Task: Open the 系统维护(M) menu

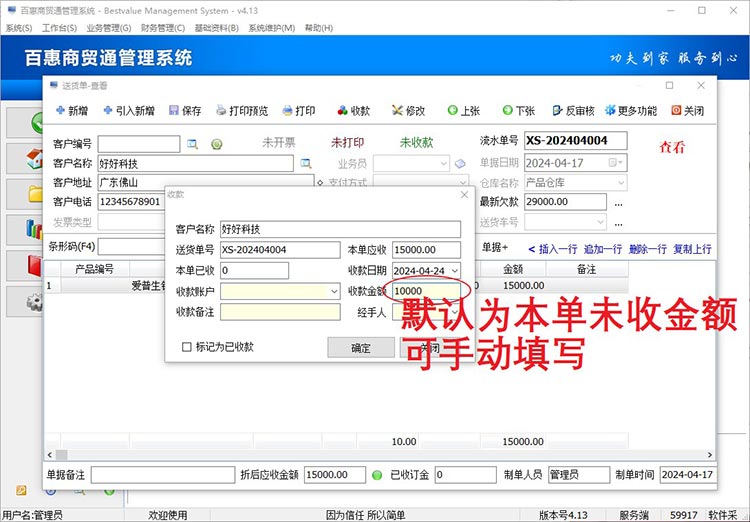Action: tap(272, 28)
